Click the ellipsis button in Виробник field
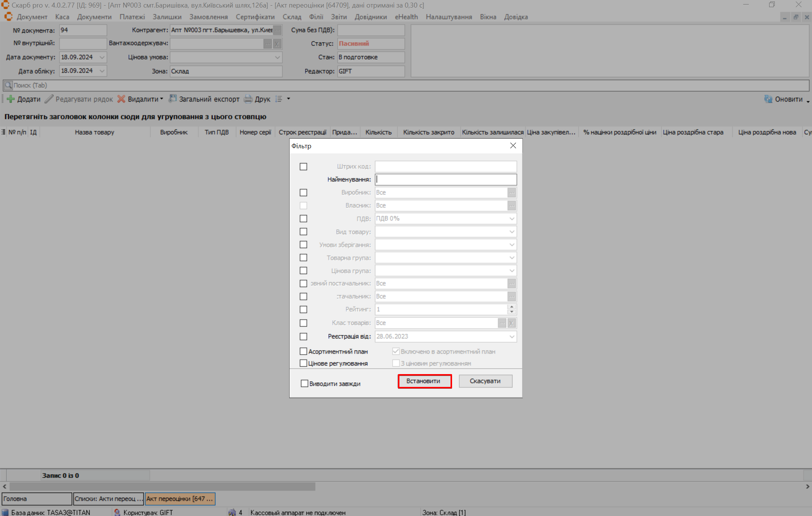812x516 pixels. tap(511, 193)
